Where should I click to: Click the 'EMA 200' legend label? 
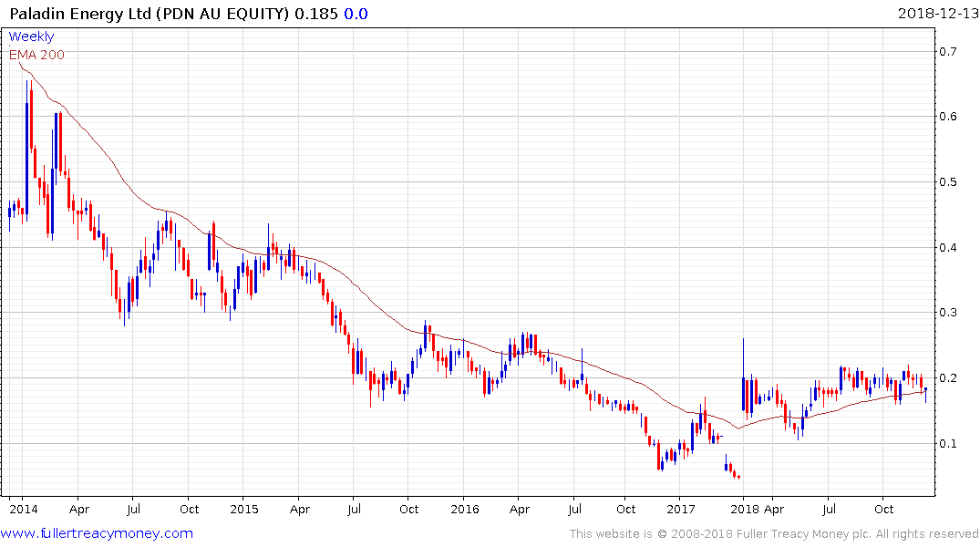click(x=36, y=55)
